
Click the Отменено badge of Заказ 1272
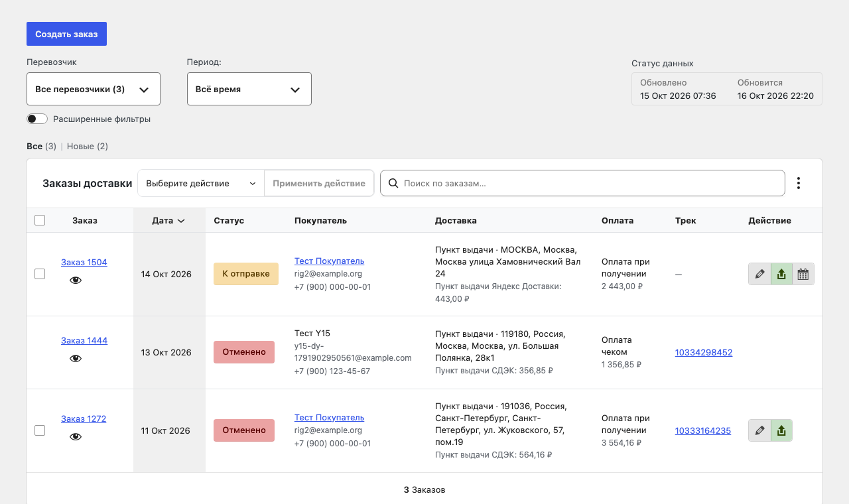(244, 430)
